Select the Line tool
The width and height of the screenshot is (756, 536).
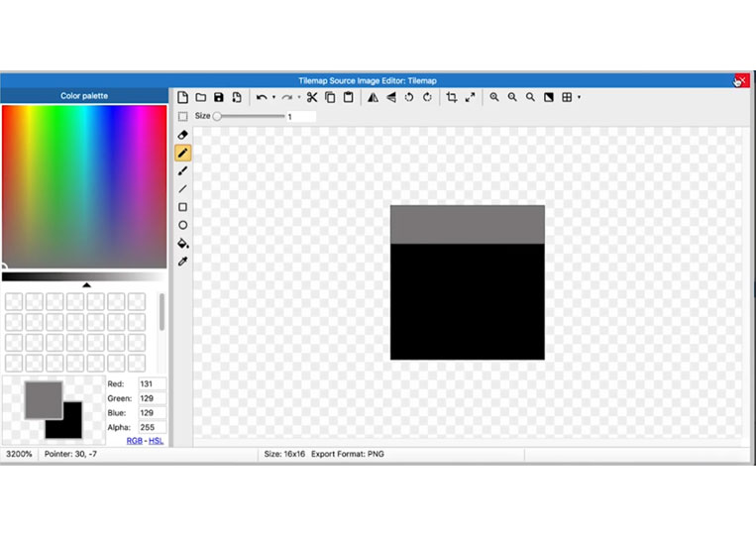pyautogui.click(x=182, y=189)
